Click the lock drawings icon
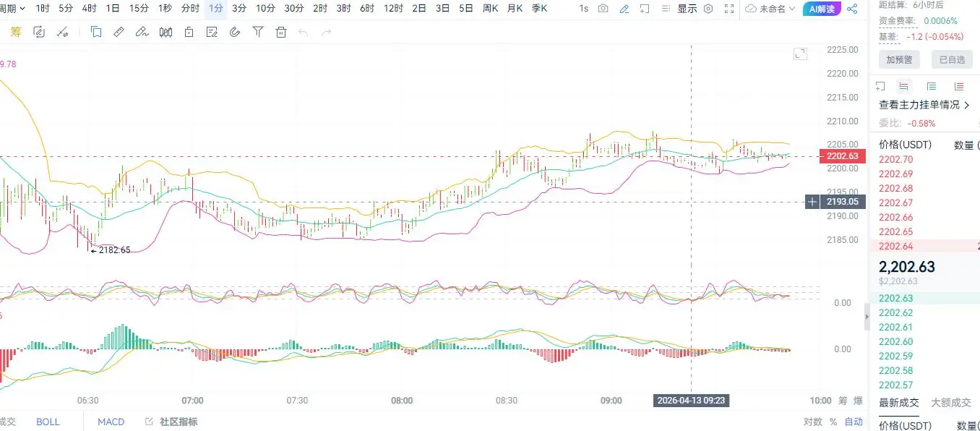 tap(189, 32)
